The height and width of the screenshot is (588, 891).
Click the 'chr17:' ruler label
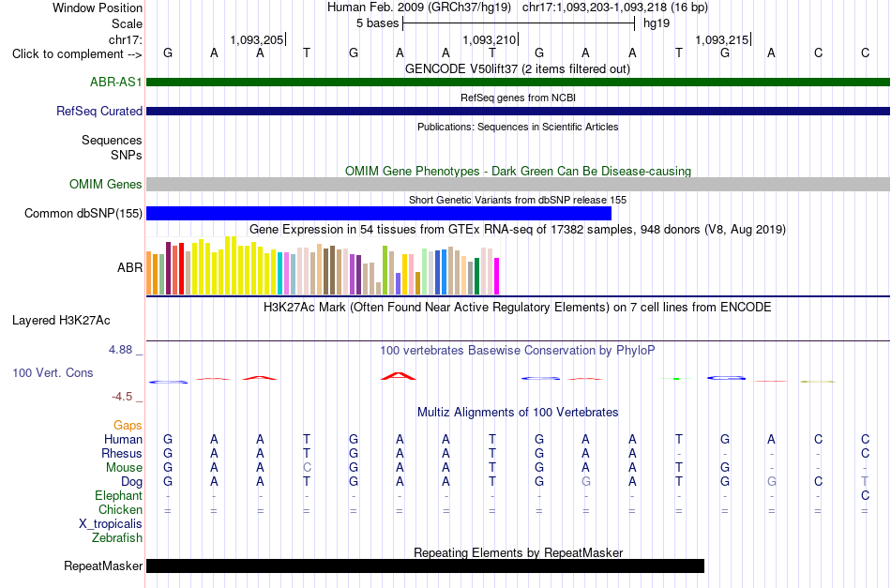pyautogui.click(x=126, y=39)
